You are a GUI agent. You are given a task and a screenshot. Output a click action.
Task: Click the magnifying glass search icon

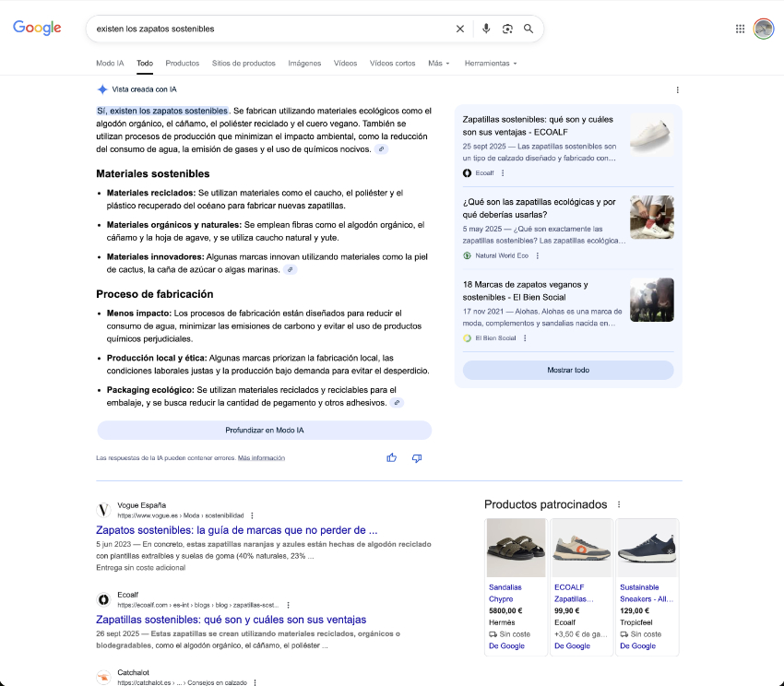coord(529,29)
